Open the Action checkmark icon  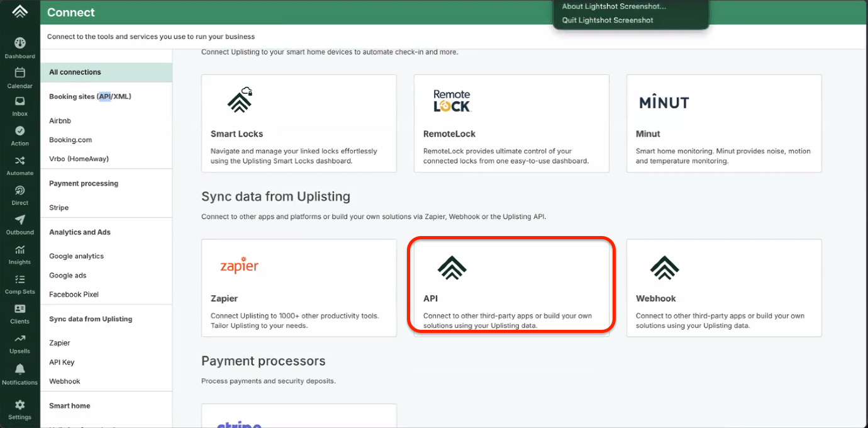tap(20, 130)
